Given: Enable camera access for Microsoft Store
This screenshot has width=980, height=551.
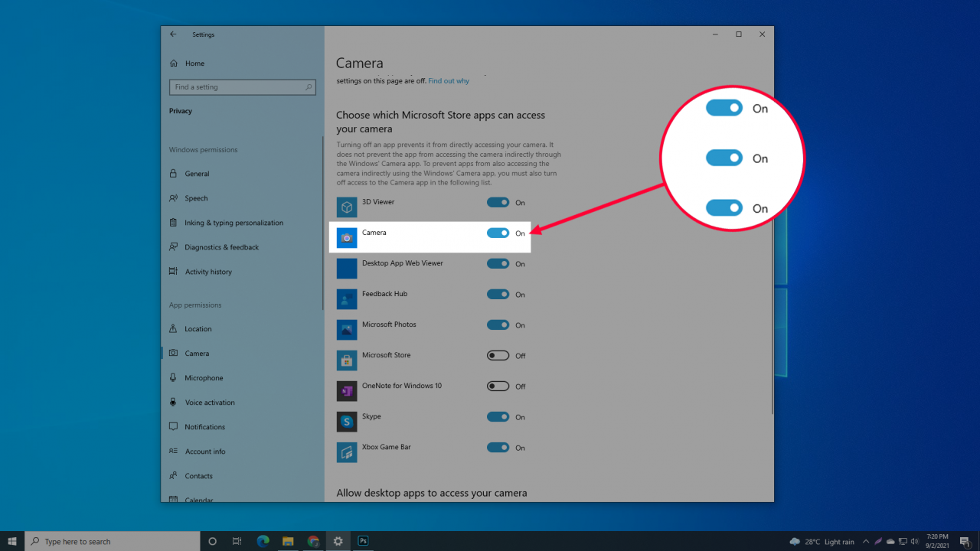Looking at the screenshot, I should tap(498, 356).
